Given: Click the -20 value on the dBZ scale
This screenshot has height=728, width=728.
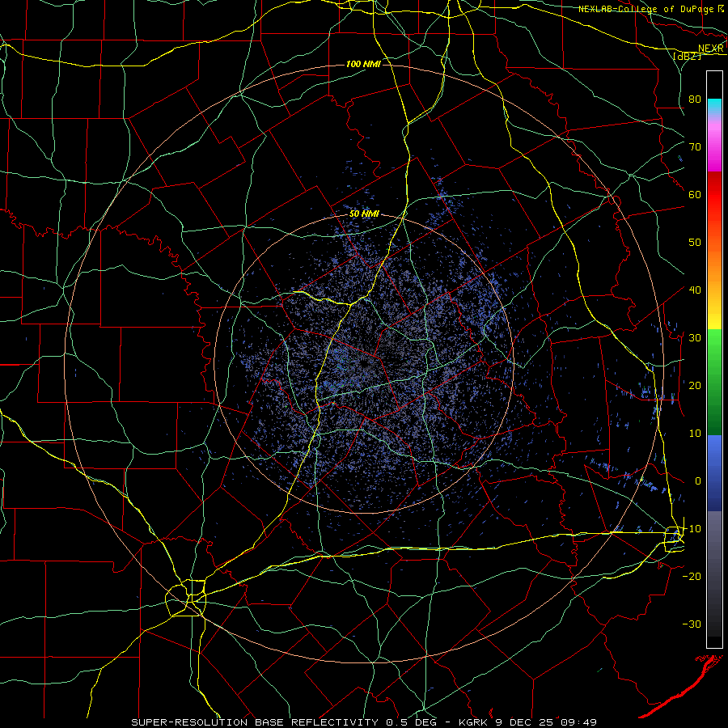Looking at the screenshot, I should (692, 576).
